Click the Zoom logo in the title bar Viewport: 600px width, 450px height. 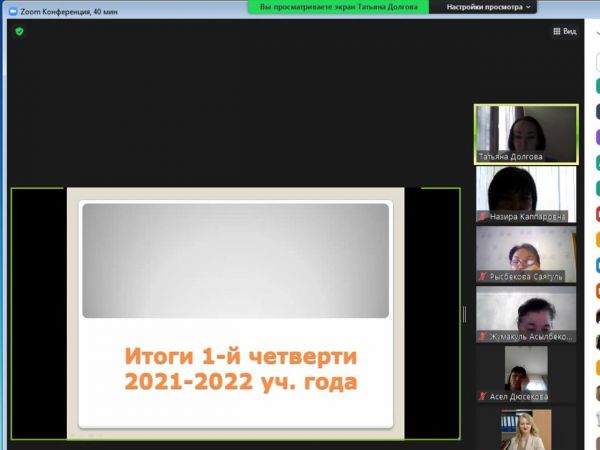pyautogui.click(x=12, y=11)
